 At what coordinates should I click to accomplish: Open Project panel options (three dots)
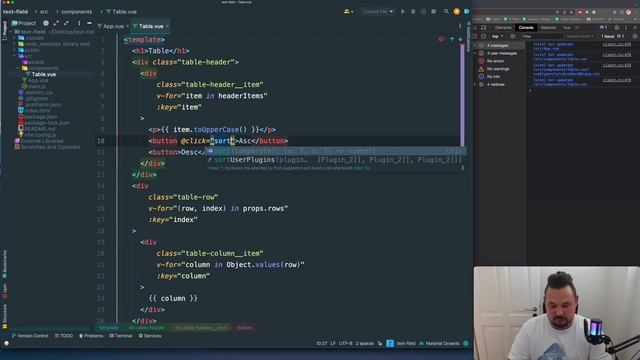tap(79, 23)
